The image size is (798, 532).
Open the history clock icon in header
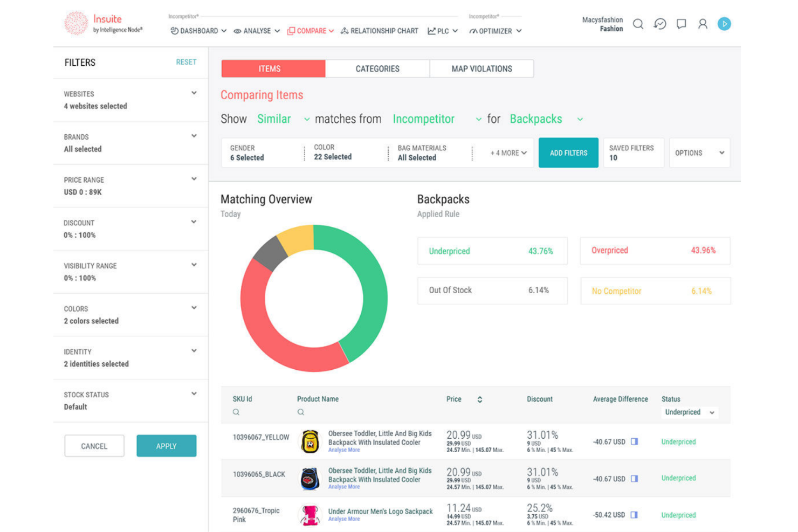click(x=660, y=24)
